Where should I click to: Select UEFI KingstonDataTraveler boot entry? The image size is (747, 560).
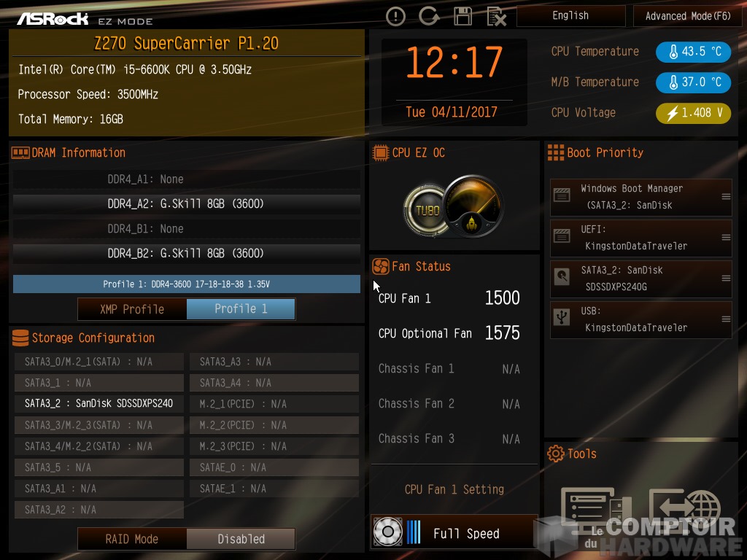[640, 238]
